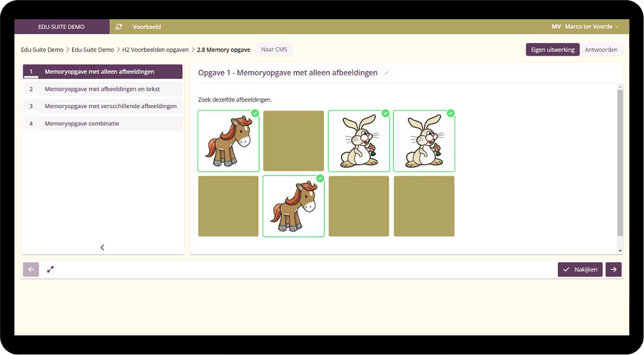The image size is (644, 355).
Task: Go to previous exercise with left arrow
Action: click(31, 270)
